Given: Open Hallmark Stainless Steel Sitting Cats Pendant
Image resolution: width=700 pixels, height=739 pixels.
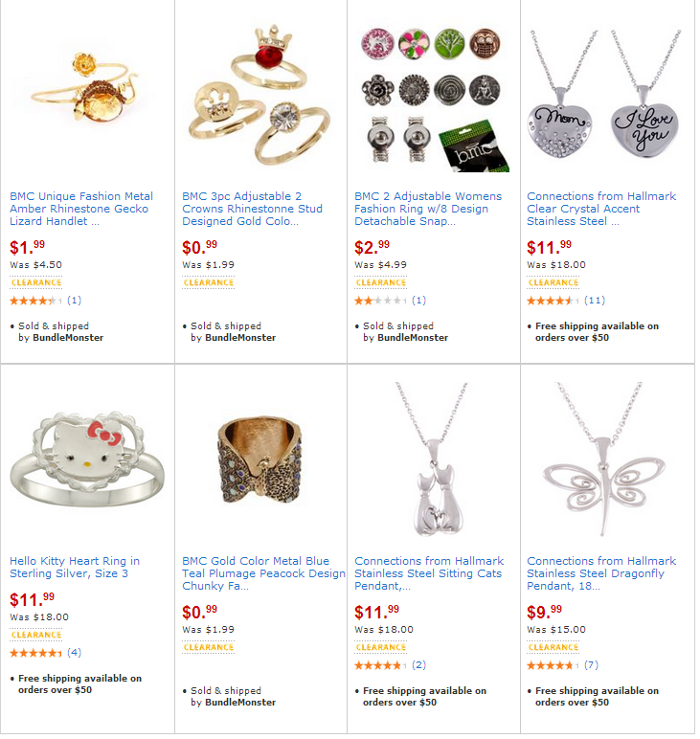Looking at the screenshot, I should (429, 573).
